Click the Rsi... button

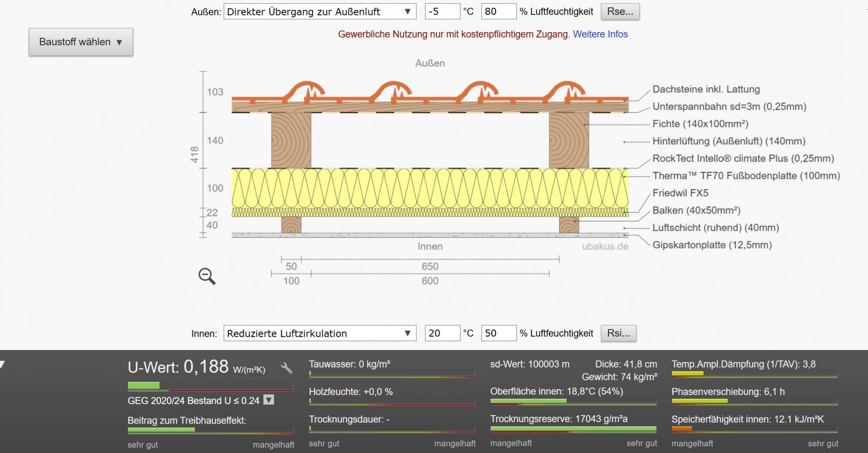click(x=618, y=334)
